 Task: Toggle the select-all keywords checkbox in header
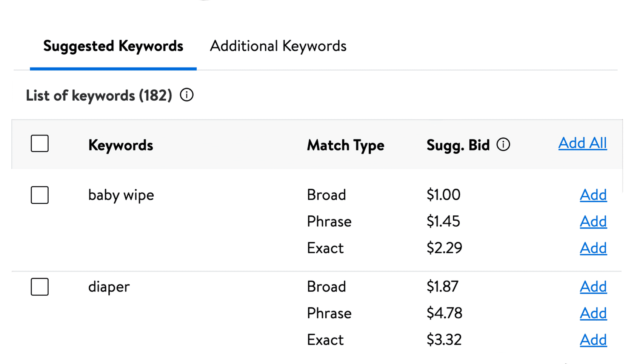tap(40, 144)
